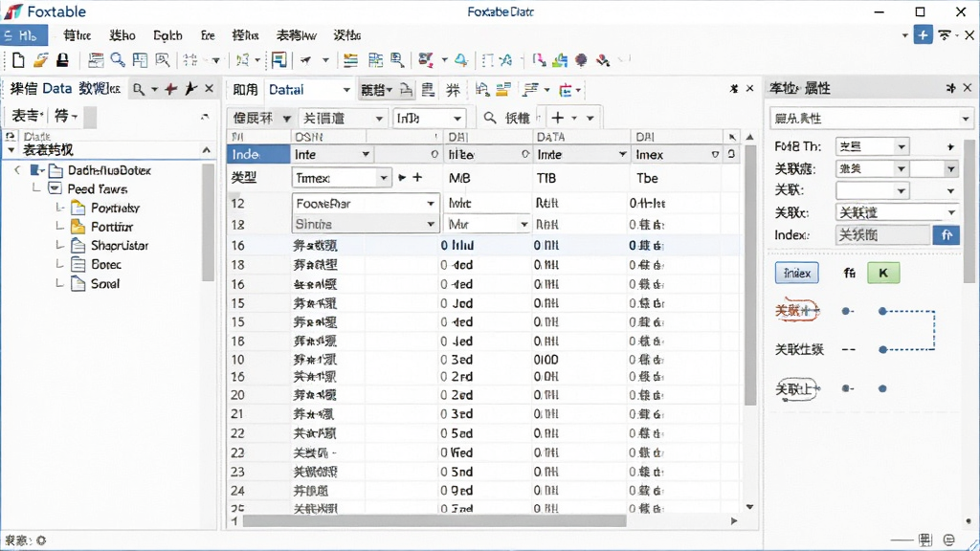Click the magnifier search icon in filter row

(x=490, y=118)
